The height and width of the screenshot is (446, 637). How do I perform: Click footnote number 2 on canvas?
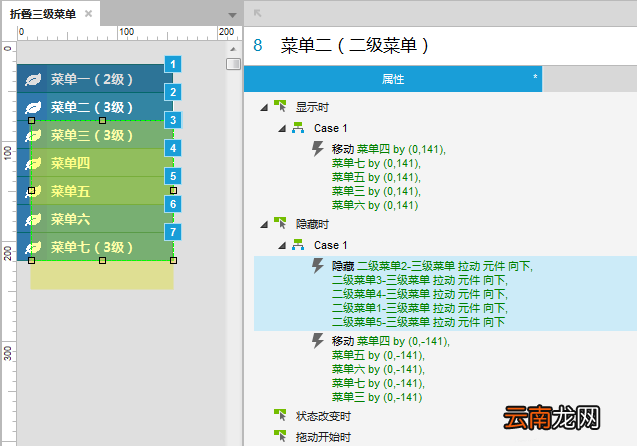pyautogui.click(x=173, y=92)
